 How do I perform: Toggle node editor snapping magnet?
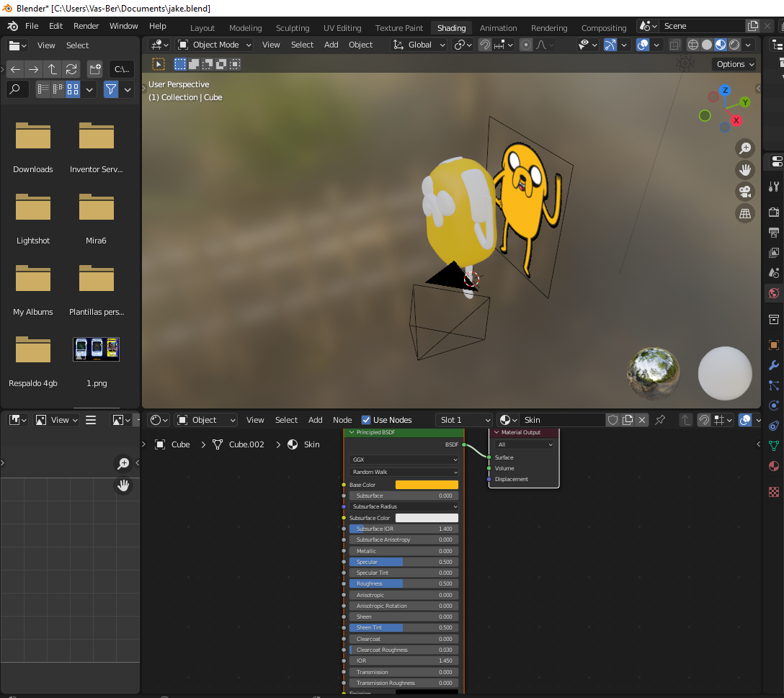point(703,420)
